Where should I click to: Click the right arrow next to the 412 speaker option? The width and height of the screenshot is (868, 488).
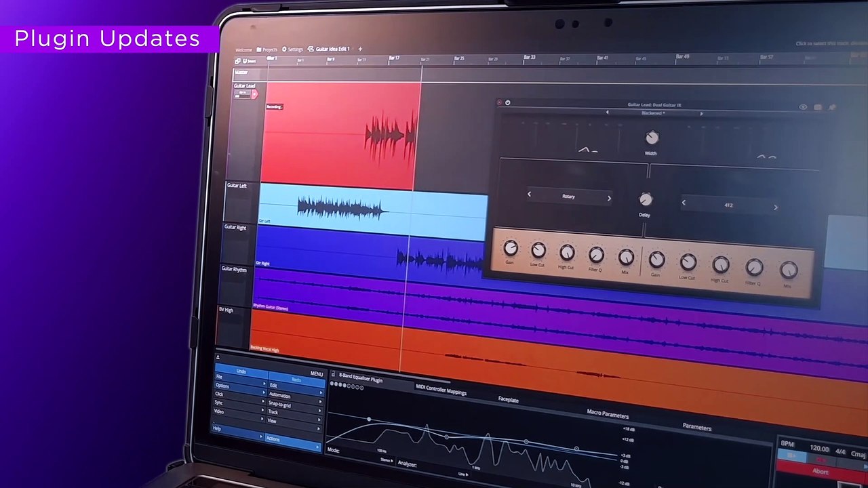[775, 207]
